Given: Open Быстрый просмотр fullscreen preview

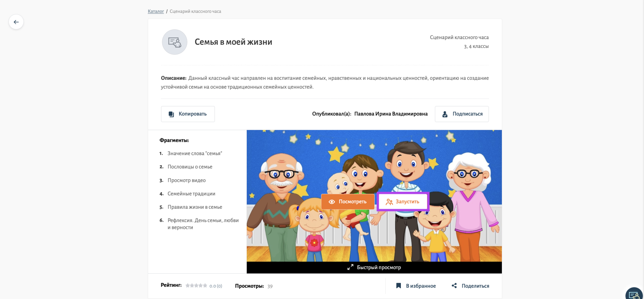Looking at the screenshot, I should 374,267.
